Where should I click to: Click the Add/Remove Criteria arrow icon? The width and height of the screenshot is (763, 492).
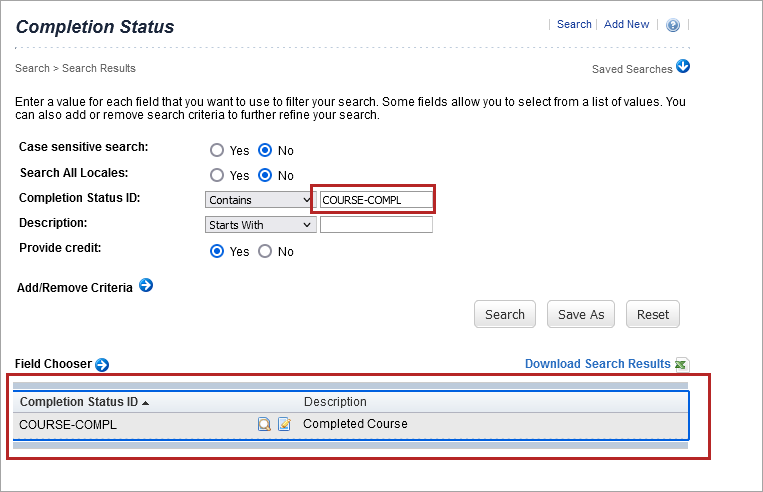[x=146, y=286]
